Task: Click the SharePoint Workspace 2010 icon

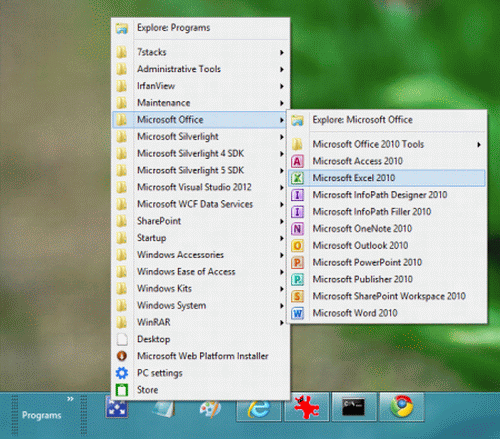Action: [297, 296]
